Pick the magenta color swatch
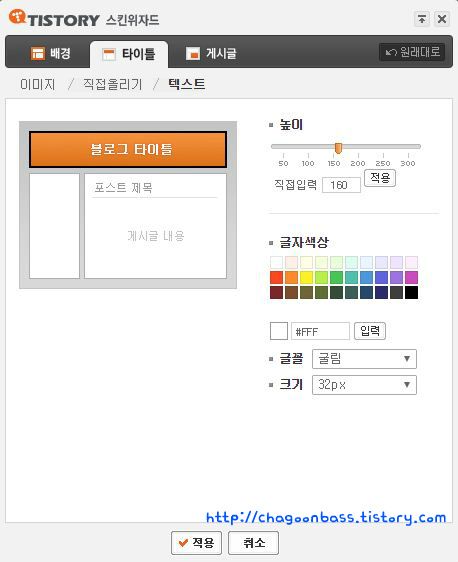The height and width of the screenshot is (562, 458). [x=411, y=277]
